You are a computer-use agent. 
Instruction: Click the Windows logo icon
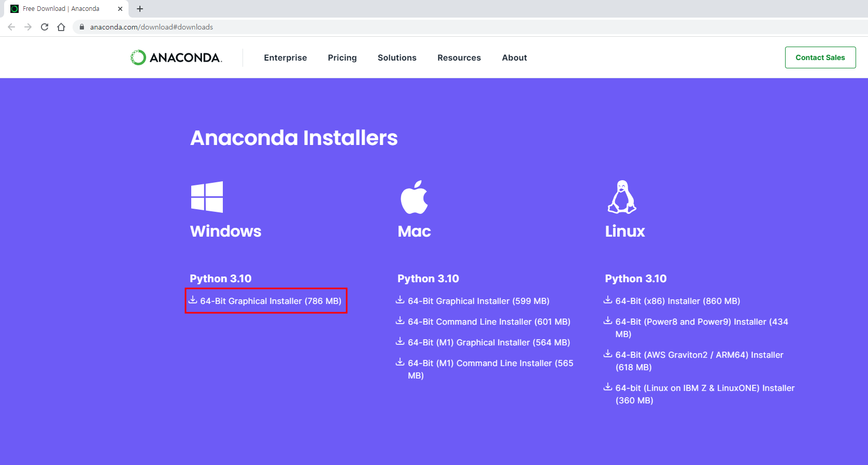pos(207,197)
